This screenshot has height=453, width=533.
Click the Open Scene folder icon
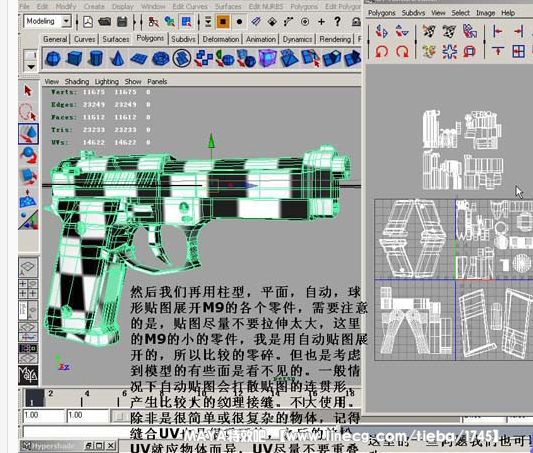coord(105,22)
